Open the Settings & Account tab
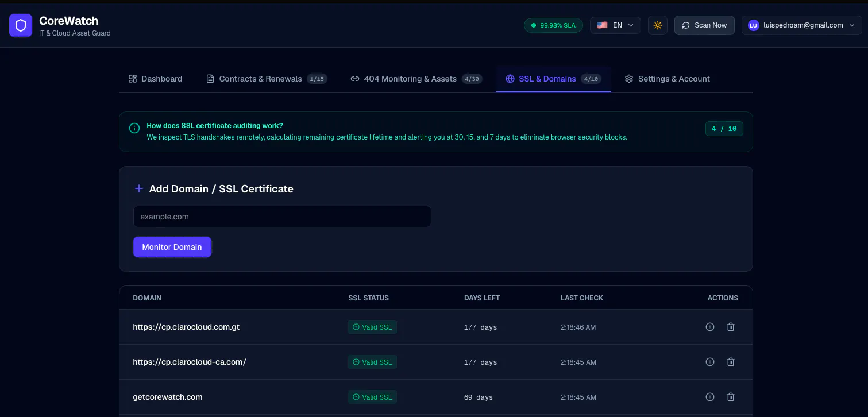 667,79
